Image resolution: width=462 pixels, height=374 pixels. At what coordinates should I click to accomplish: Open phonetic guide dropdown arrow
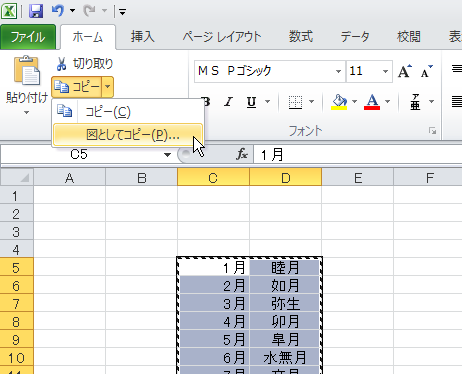click(x=432, y=101)
